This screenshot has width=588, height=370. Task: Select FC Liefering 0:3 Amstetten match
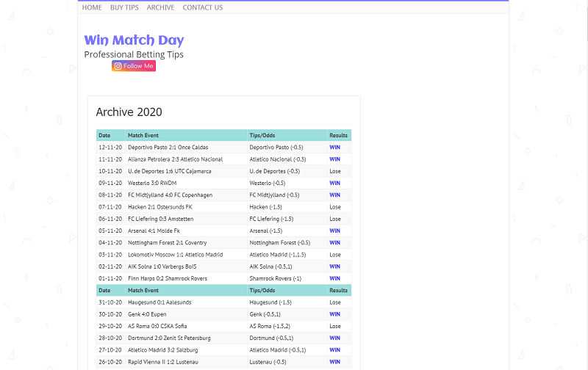(x=160, y=219)
